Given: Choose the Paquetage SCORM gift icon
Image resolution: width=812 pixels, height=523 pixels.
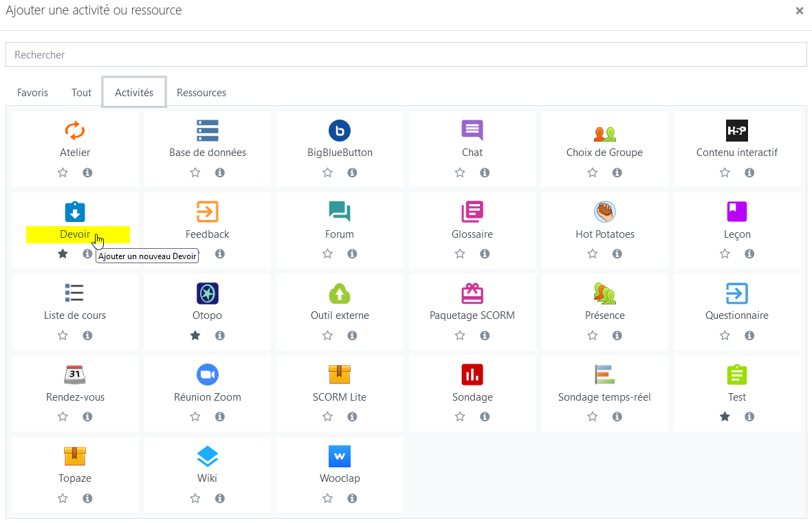Looking at the screenshot, I should (472, 293).
